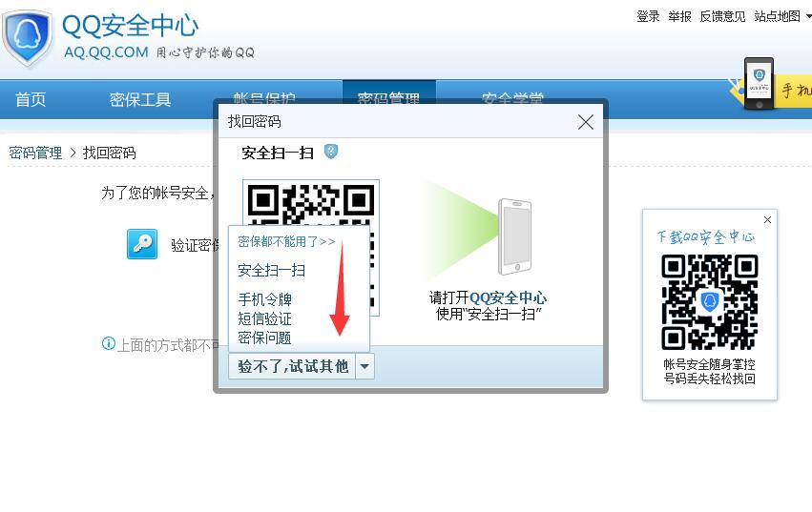
Task: Open the 密保工具 navigation tab
Action: (140, 99)
